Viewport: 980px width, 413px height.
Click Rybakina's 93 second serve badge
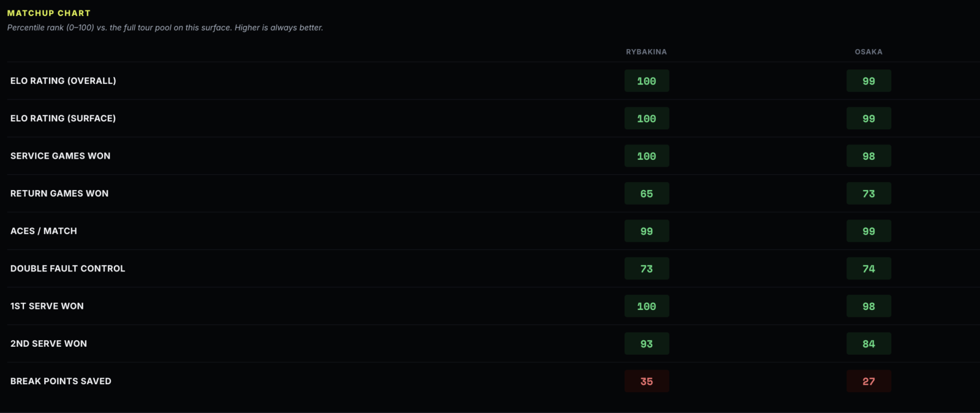[647, 344]
